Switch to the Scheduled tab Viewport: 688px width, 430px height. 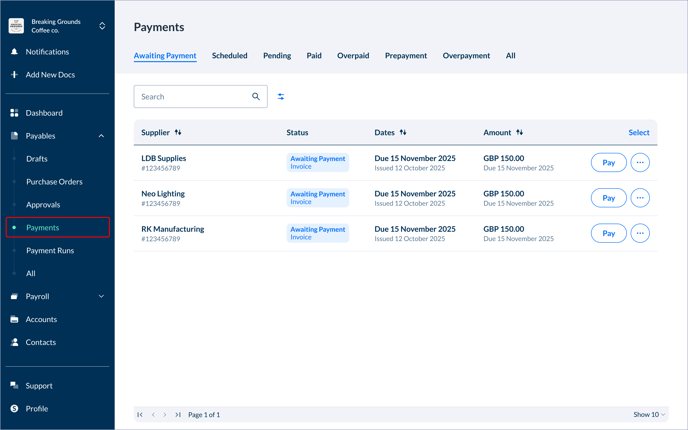[229, 56]
